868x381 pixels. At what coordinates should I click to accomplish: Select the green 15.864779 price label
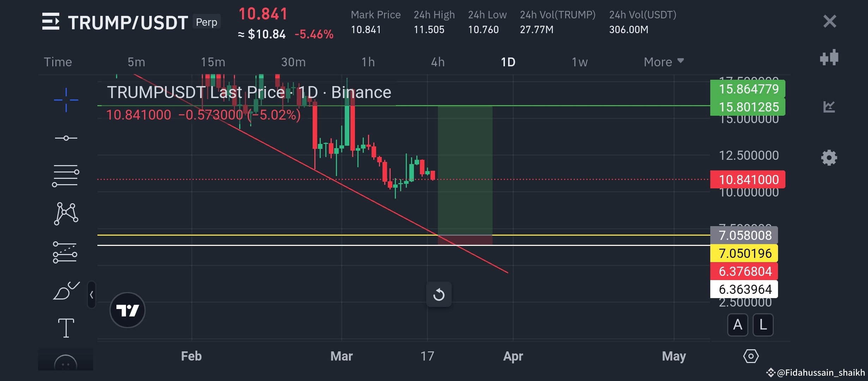pyautogui.click(x=748, y=89)
